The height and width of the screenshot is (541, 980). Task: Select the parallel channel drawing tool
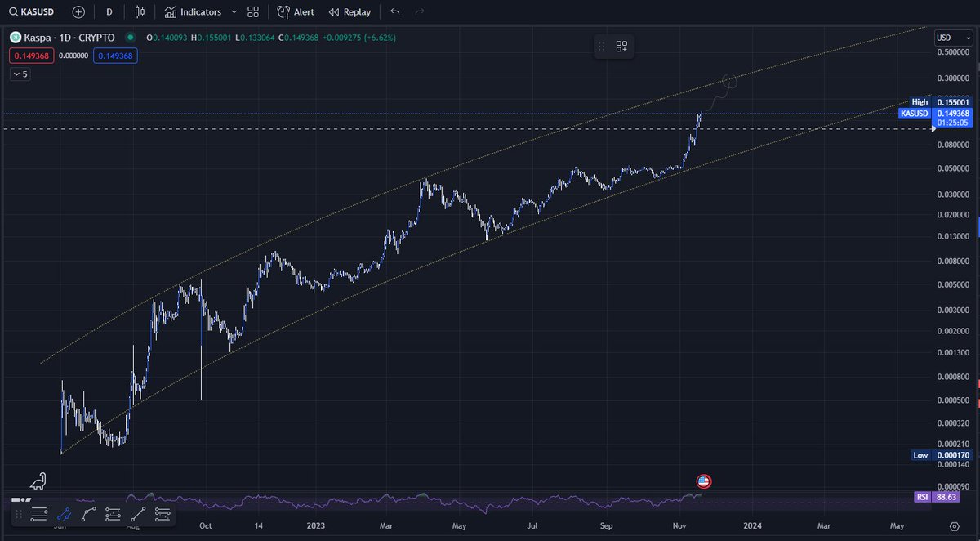click(x=63, y=514)
